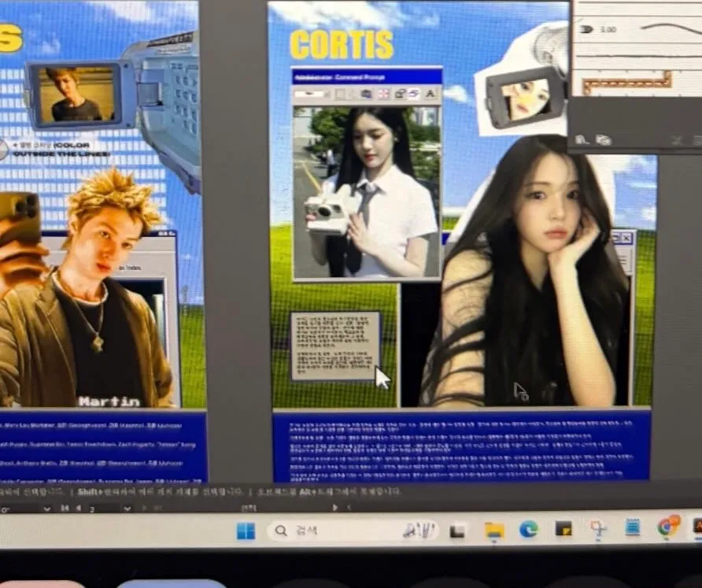702x588 pixels.
Task: Select the Command Prompt title bar graphic
Action: pyautogui.click(x=367, y=77)
